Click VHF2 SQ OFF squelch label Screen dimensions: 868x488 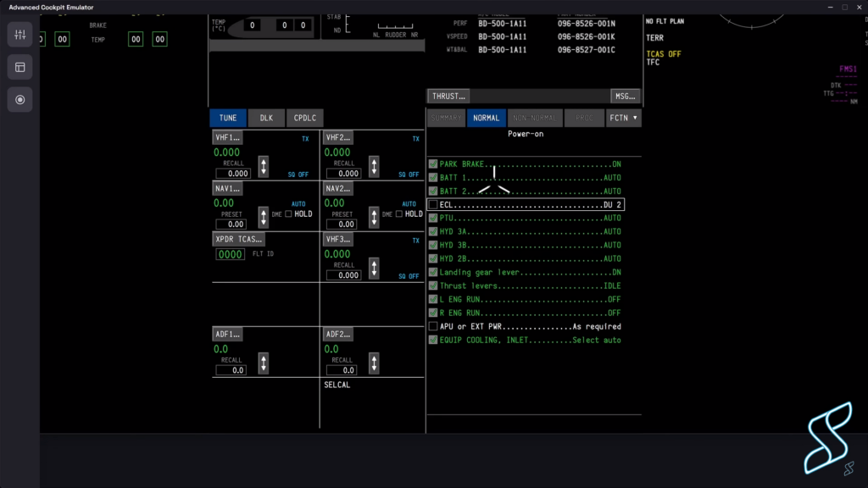pyautogui.click(x=409, y=175)
